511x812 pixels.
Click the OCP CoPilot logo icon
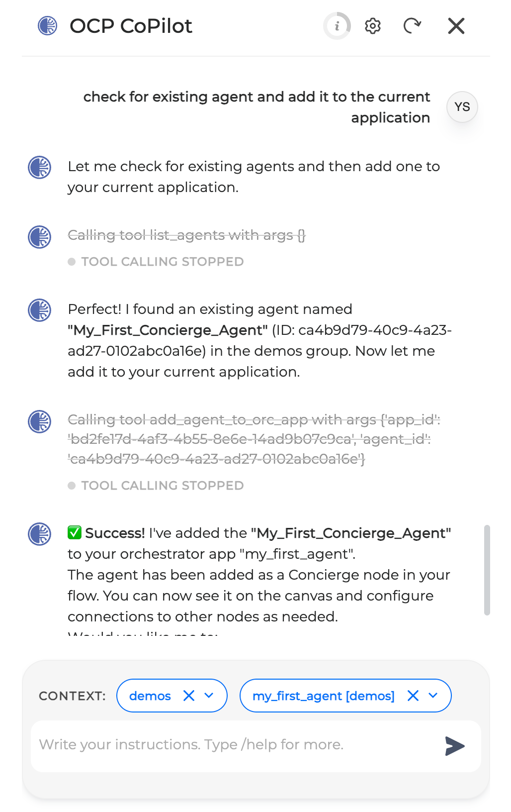tap(48, 26)
